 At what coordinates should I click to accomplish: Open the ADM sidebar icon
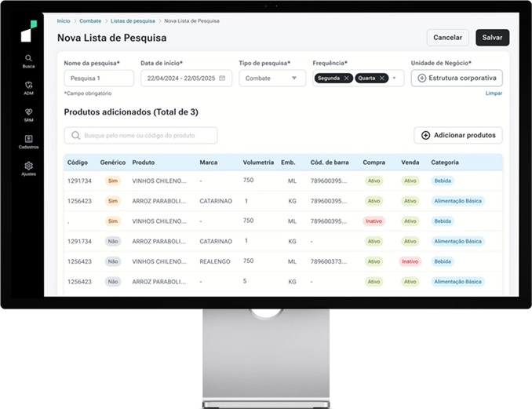(28, 85)
